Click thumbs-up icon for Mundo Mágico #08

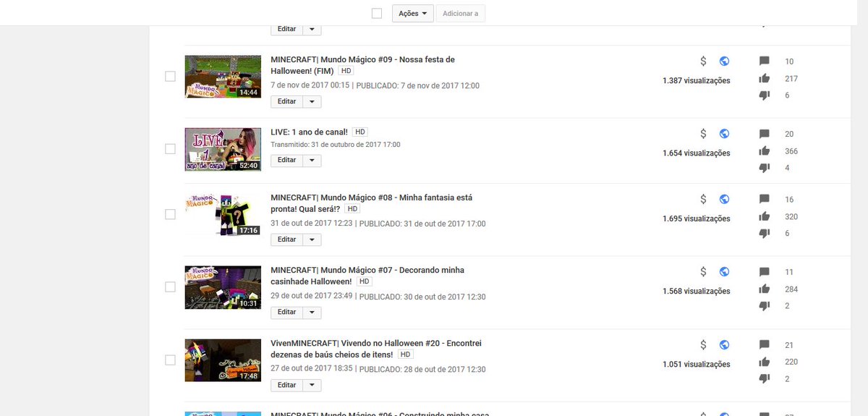point(764,216)
